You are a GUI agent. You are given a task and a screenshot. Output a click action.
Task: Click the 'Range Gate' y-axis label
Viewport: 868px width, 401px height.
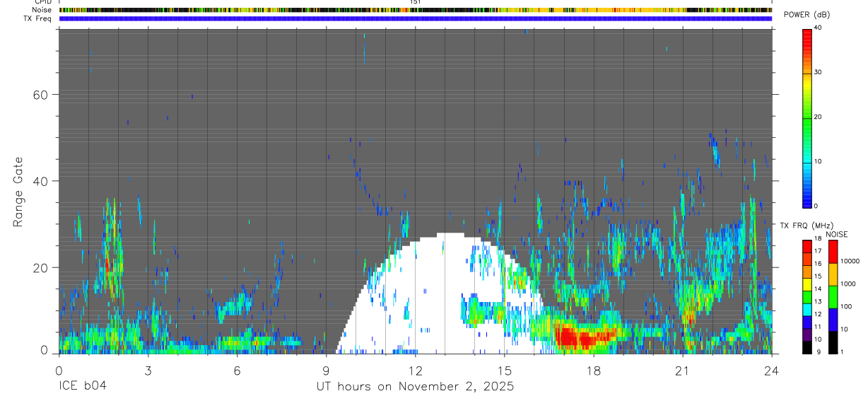(x=19, y=192)
